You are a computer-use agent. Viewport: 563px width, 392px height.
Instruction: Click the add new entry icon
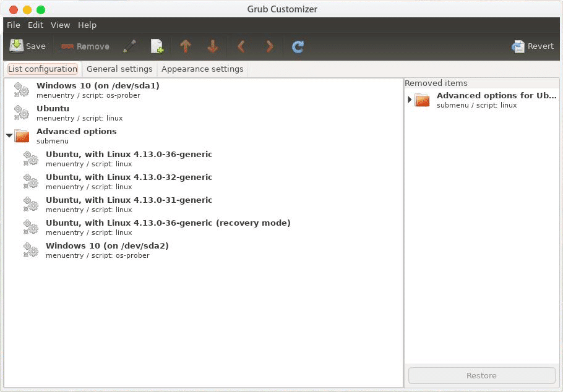point(157,46)
